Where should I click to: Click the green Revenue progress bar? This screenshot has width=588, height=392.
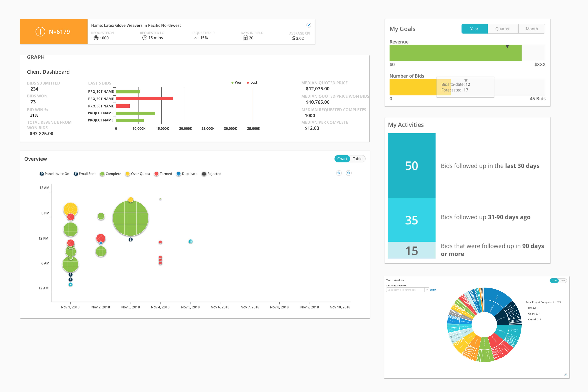click(x=456, y=53)
